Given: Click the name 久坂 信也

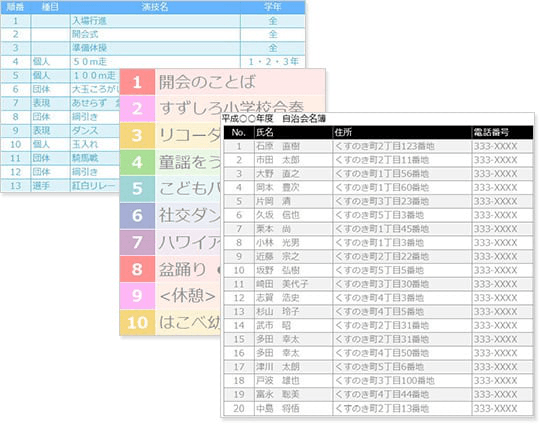Looking at the screenshot, I should pos(278,215).
